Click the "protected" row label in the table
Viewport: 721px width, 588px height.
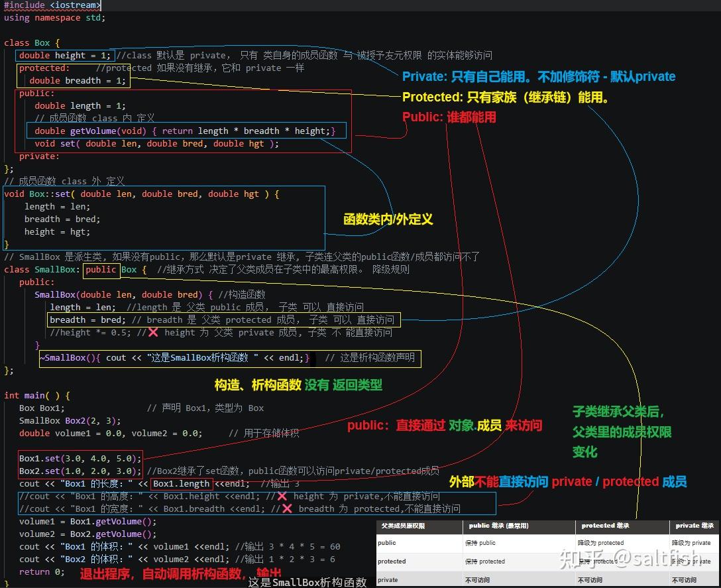(392, 561)
